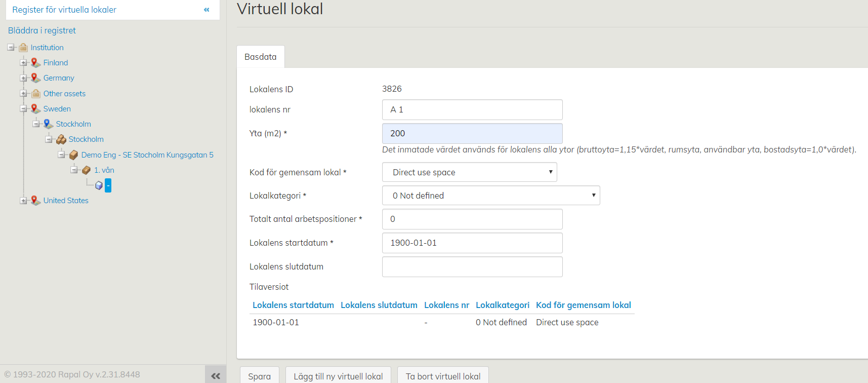Image resolution: width=868 pixels, height=383 pixels.
Task: Open the Kod för gemensam lokal dropdown
Action: tap(469, 172)
